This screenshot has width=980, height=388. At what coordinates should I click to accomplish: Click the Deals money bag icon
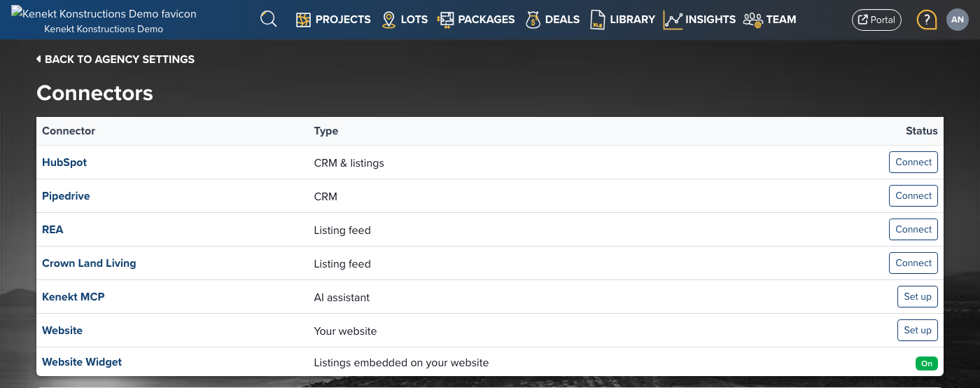(x=533, y=20)
